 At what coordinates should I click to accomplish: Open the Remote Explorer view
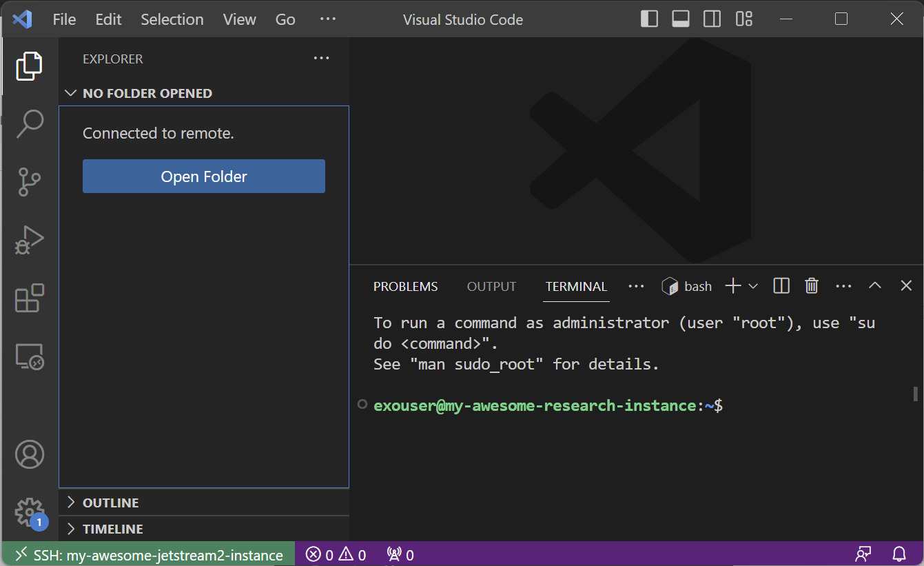[29, 356]
